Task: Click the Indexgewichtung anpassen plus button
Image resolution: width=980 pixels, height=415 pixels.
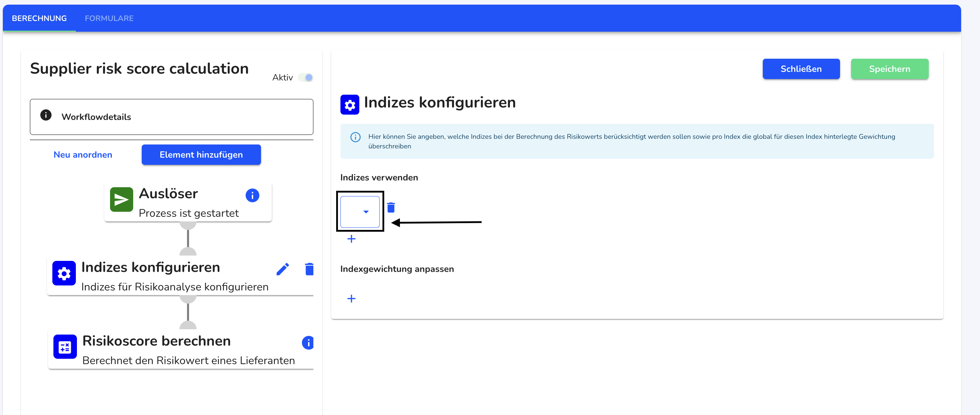Action: [x=351, y=298]
